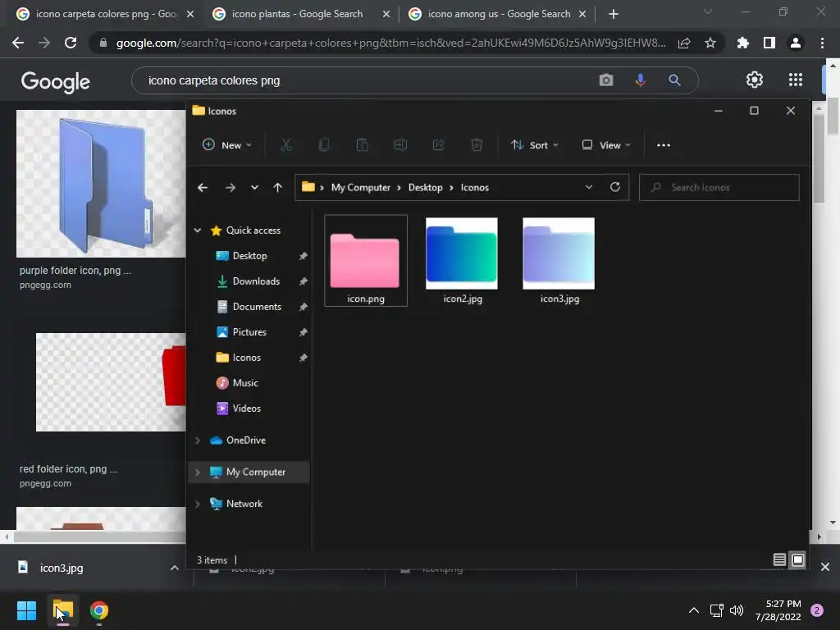Viewport: 840px width, 630px height.
Task: Expand address bar history dropdown
Action: click(589, 187)
